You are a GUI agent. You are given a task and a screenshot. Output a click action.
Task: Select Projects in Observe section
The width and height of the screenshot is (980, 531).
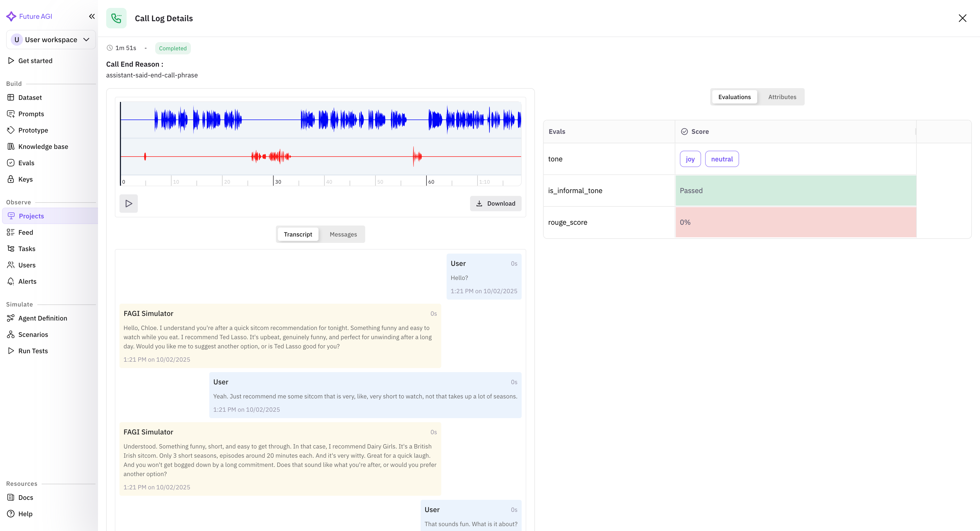50,216
